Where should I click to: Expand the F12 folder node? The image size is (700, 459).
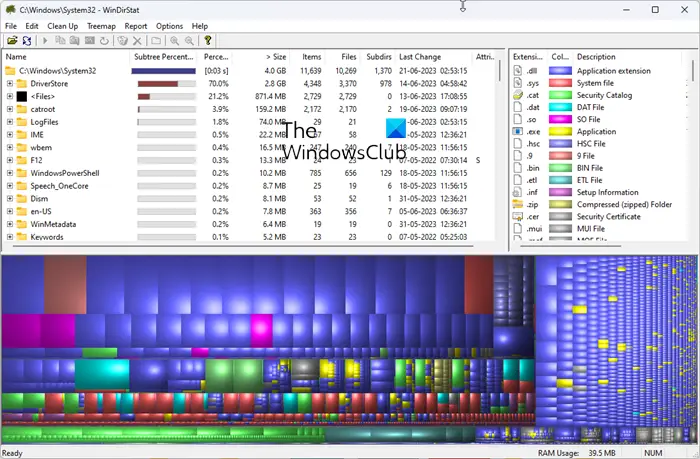coord(9,160)
